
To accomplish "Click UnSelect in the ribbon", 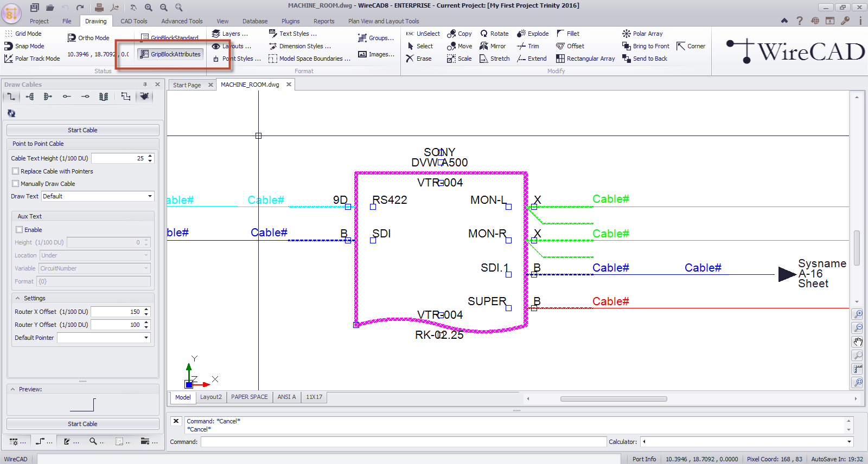I will pyautogui.click(x=423, y=34).
